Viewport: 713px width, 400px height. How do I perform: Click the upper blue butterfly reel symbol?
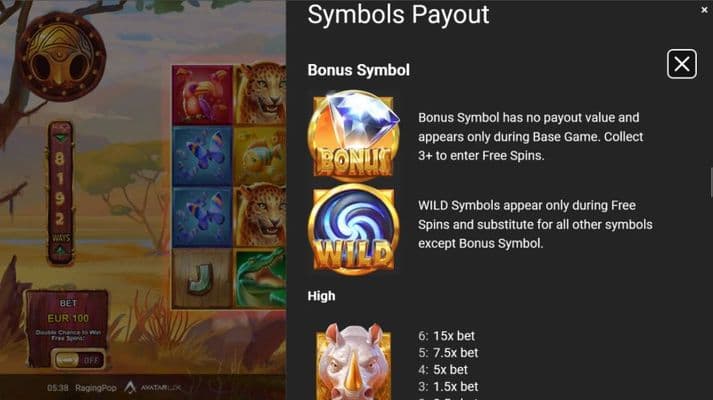pos(202,156)
